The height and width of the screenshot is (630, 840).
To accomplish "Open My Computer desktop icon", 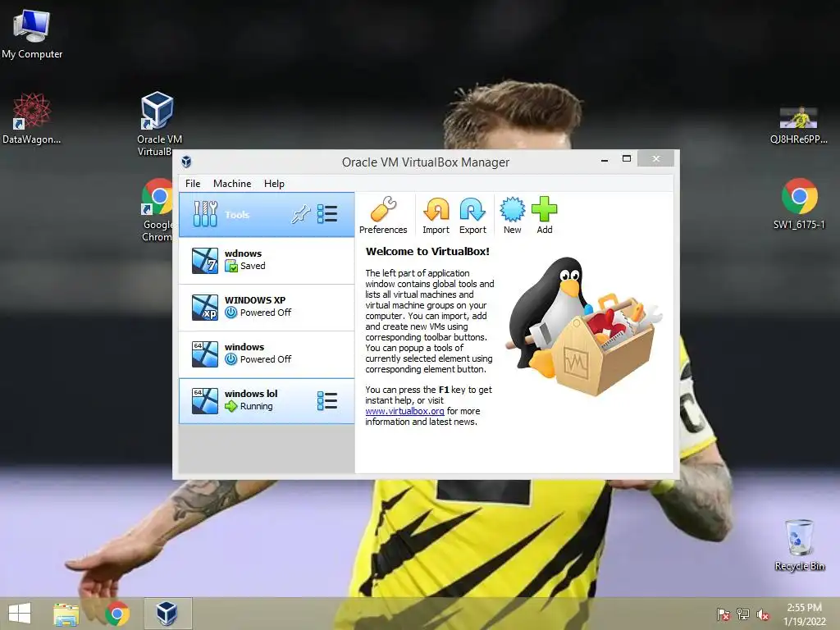I will [32, 34].
